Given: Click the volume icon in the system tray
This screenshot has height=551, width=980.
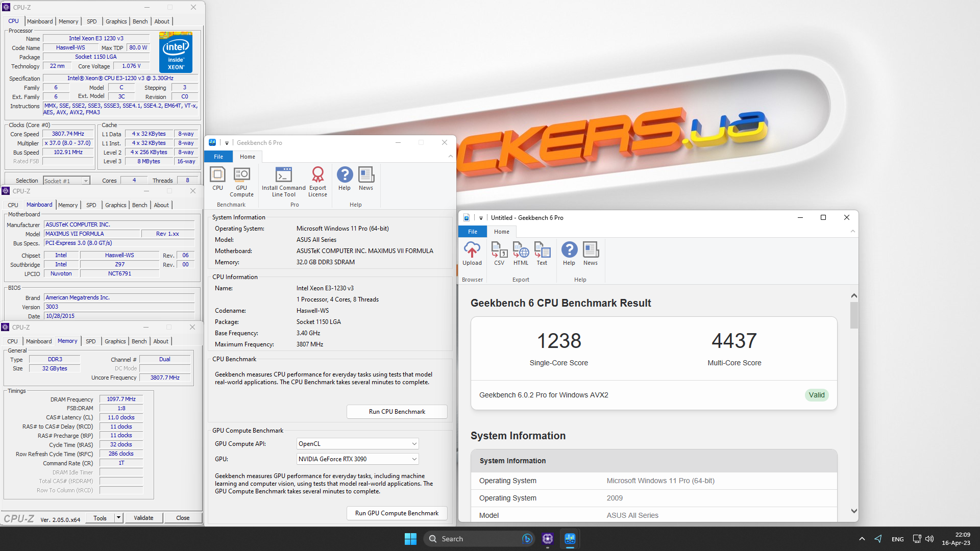Looking at the screenshot, I should [929, 539].
